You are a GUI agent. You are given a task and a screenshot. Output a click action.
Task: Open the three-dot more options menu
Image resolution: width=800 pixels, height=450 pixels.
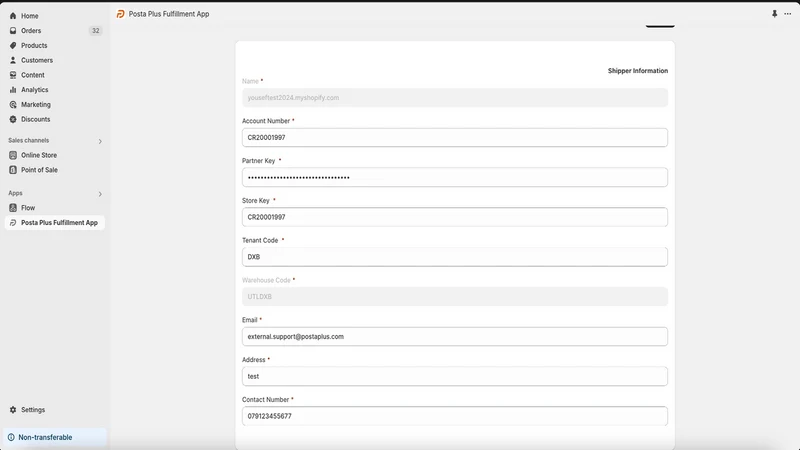(788, 14)
